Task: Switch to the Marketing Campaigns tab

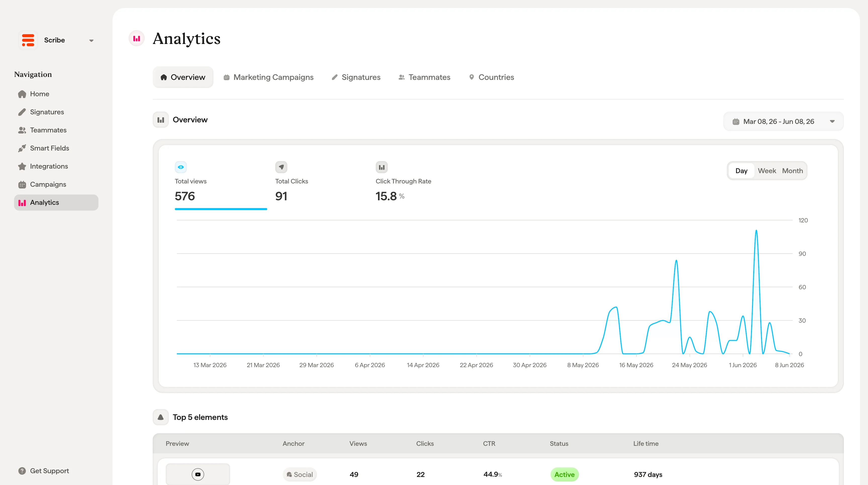Action: 268,77
